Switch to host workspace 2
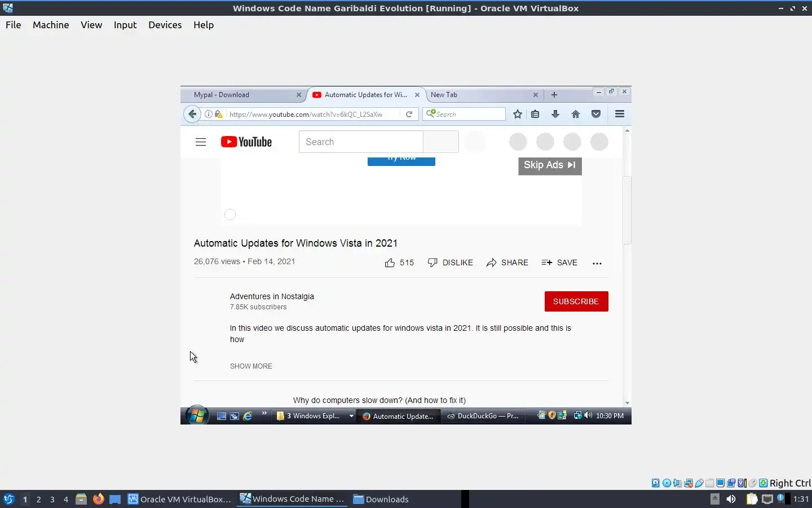Viewport: 812px width, 508px height. [38, 499]
